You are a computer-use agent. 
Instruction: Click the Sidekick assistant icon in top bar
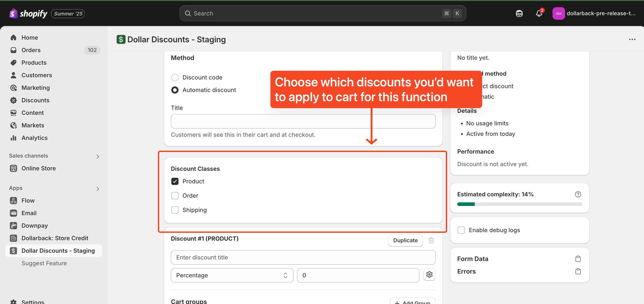pos(519,13)
